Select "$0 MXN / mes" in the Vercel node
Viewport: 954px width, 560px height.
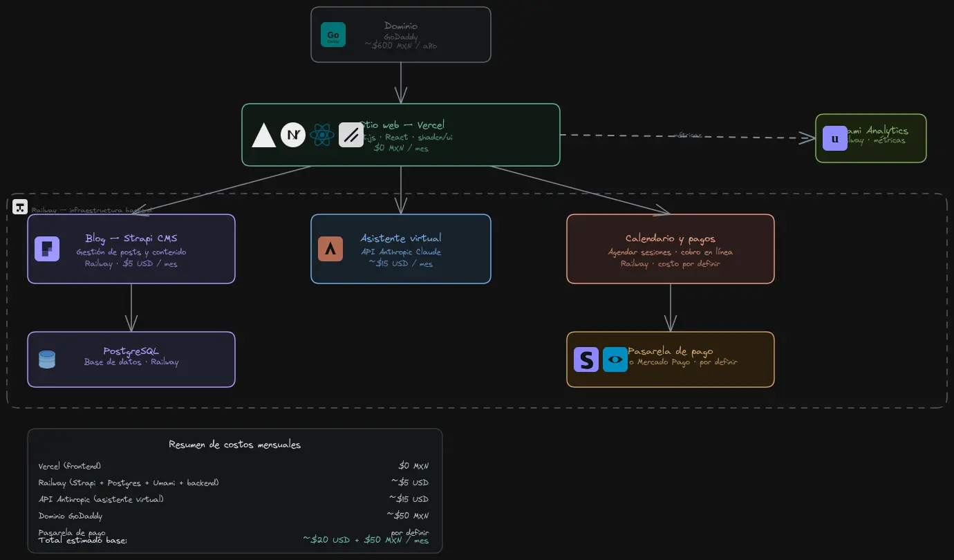pos(401,147)
